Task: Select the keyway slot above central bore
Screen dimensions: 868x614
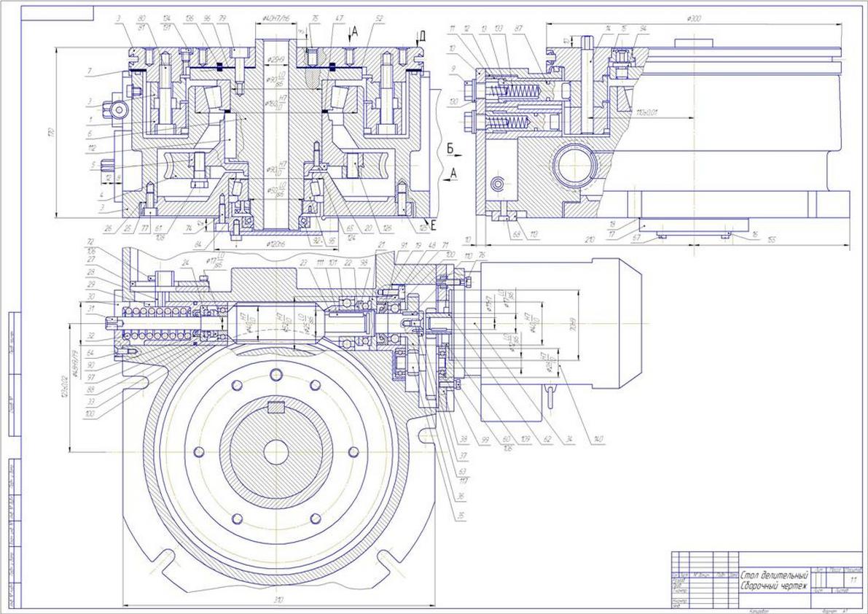Action: coord(276,408)
